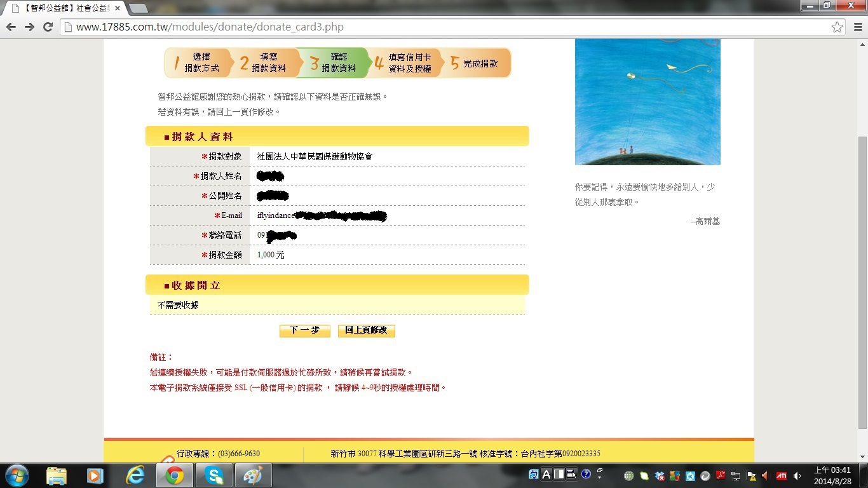Click the 收據開立 section header

[337, 285]
